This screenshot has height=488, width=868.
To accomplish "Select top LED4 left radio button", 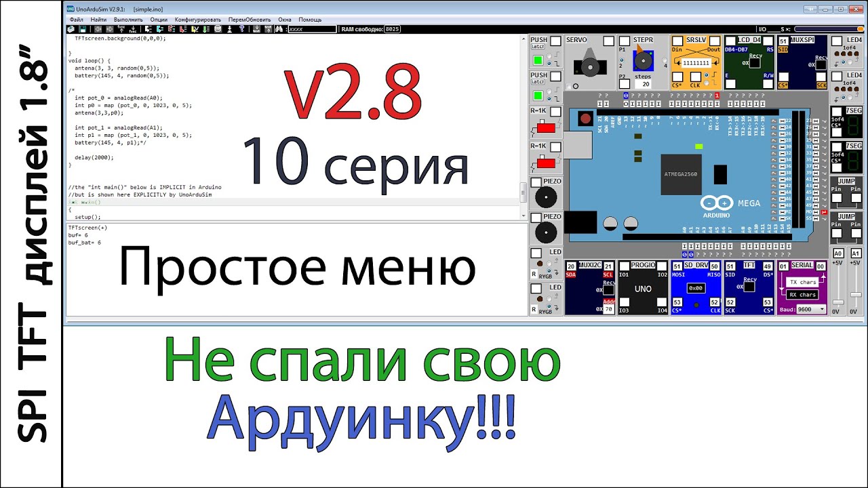I will (x=843, y=62).
